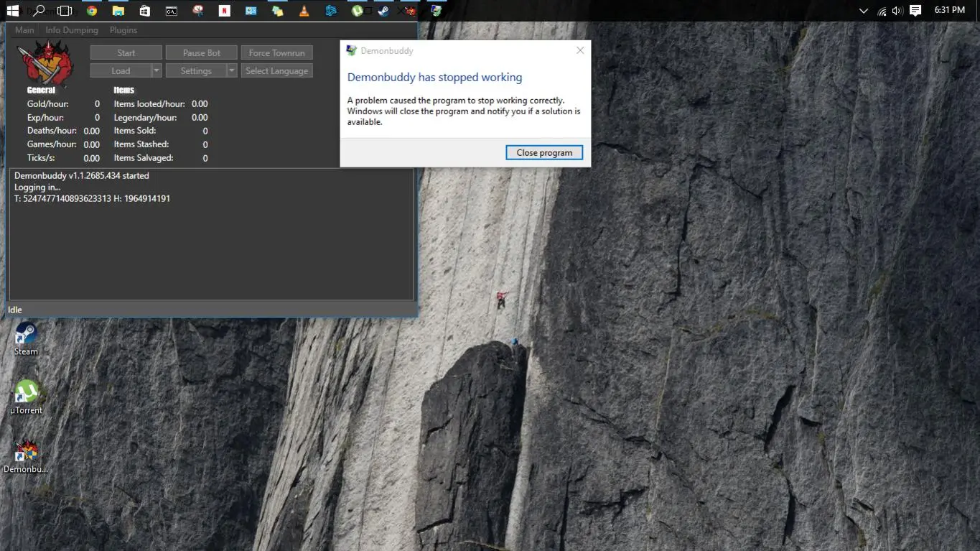Expand the Settings dropdown arrow
This screenshot has width=980, height=551.
point(232,71)
